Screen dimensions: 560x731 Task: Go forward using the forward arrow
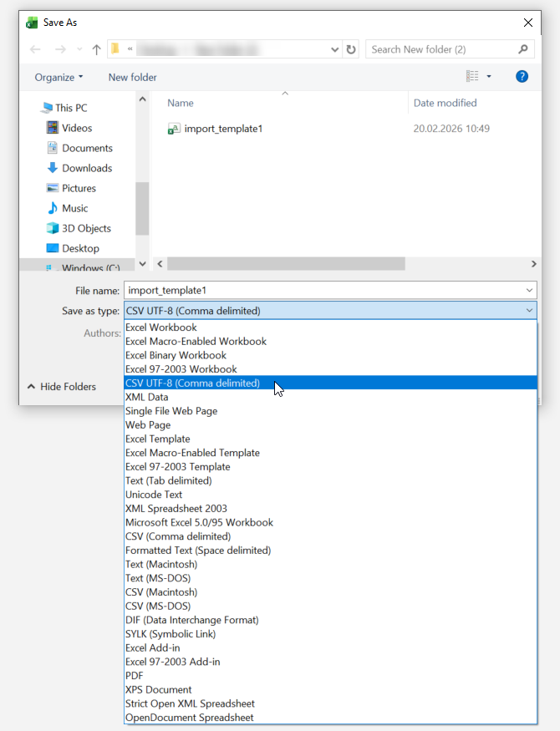tap(60, 49)
